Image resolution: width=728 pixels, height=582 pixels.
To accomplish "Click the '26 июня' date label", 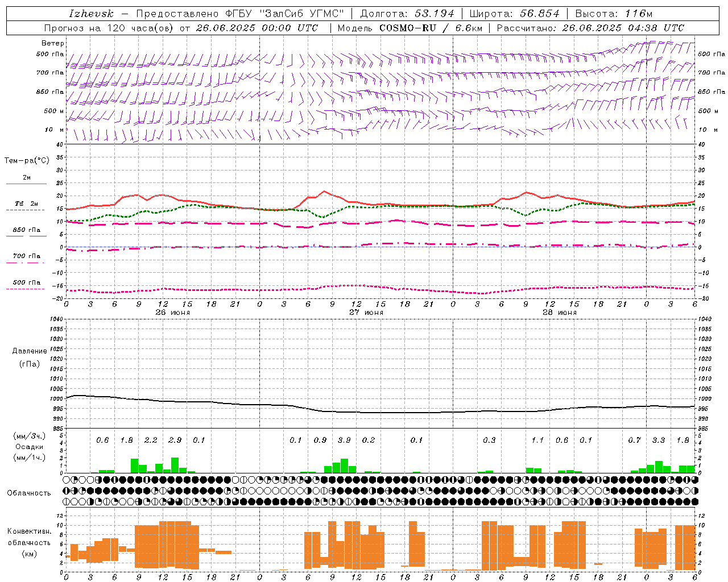I will (173, 313).
